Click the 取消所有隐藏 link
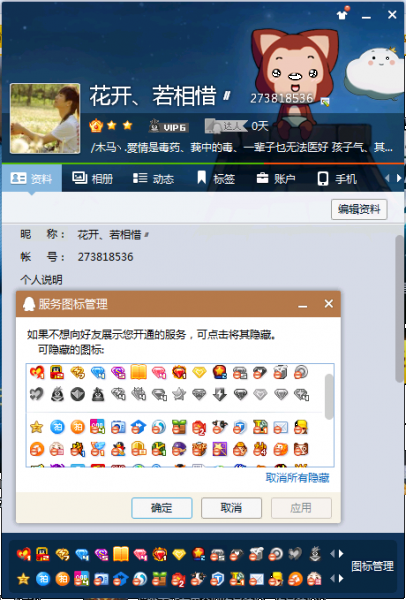Viewport: 406px width, 600px height. pos(297,478)
